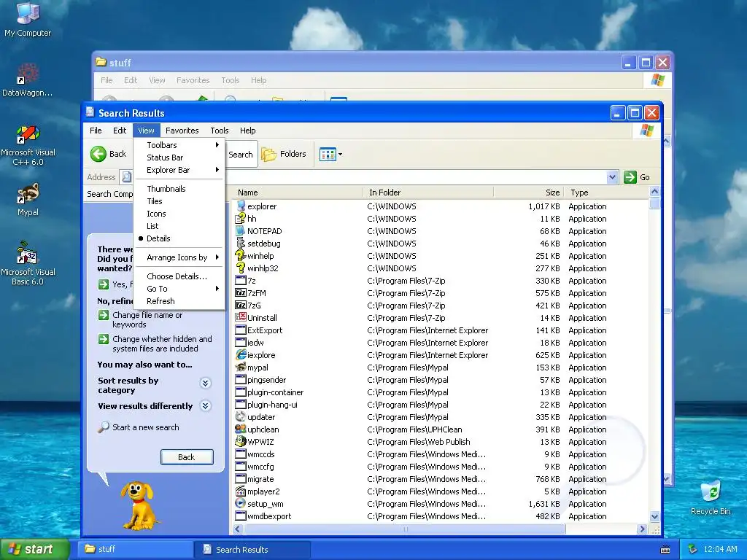Click the winhlp32 file icon
This screenshot has width=747, height=560.
(x=241, y=268)
